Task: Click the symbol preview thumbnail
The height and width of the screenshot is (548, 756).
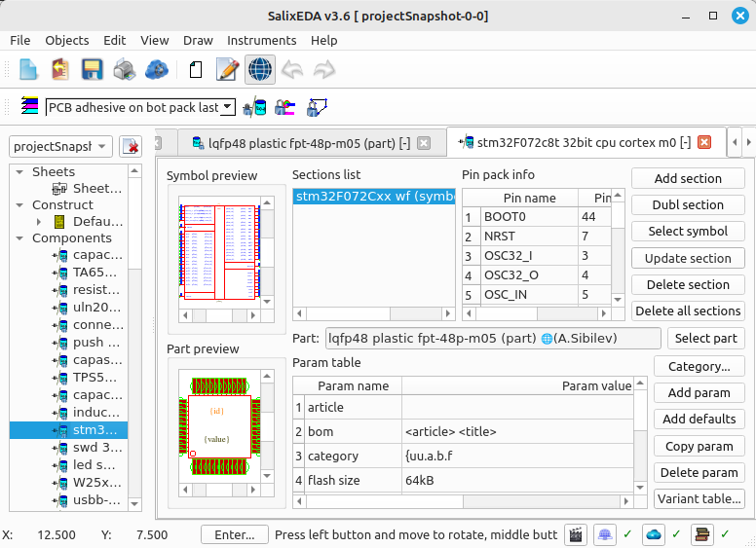Action: 219,252
